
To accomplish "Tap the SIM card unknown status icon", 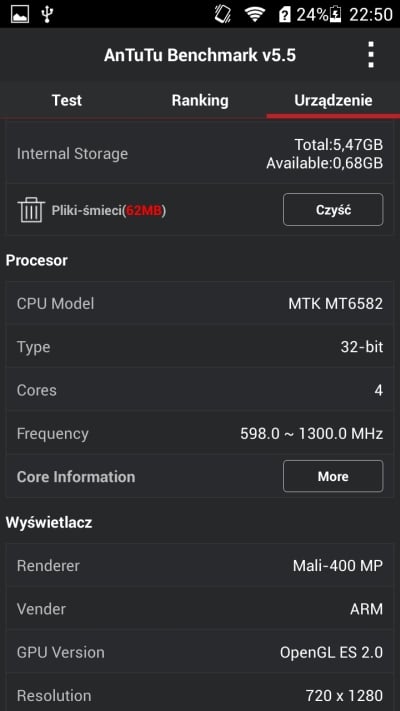I will (285, 15).
